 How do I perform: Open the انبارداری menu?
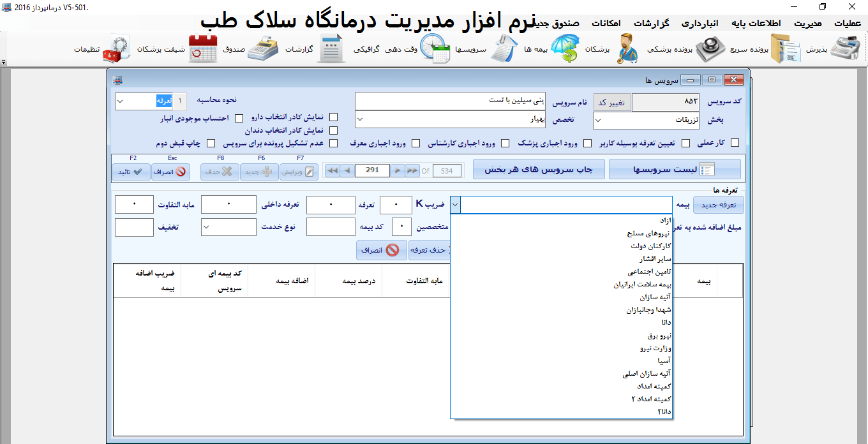[701, 24]
